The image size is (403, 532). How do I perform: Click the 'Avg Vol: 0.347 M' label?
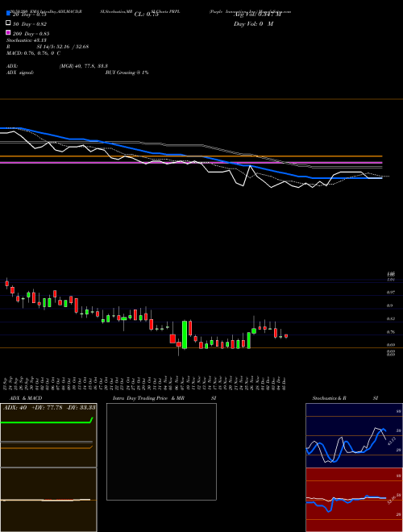click(x=257, y=15)
